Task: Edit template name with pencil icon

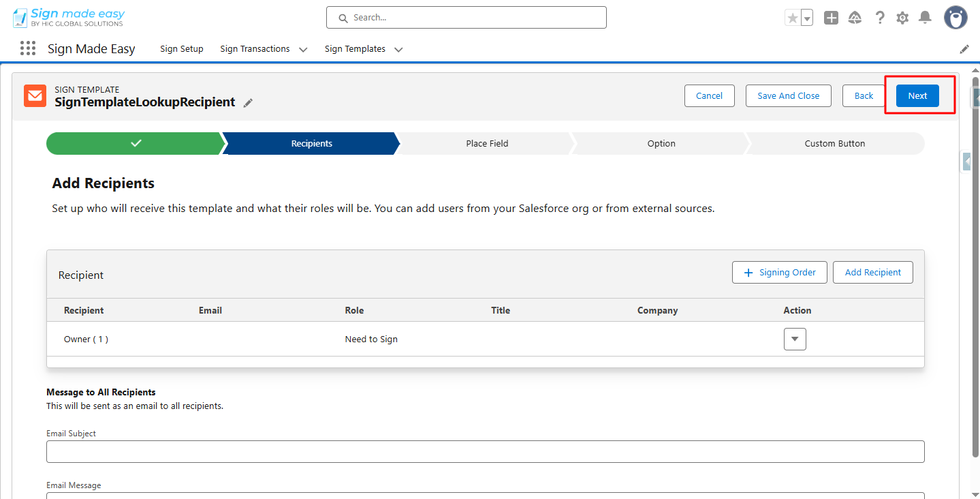Action: coord(249,103)
